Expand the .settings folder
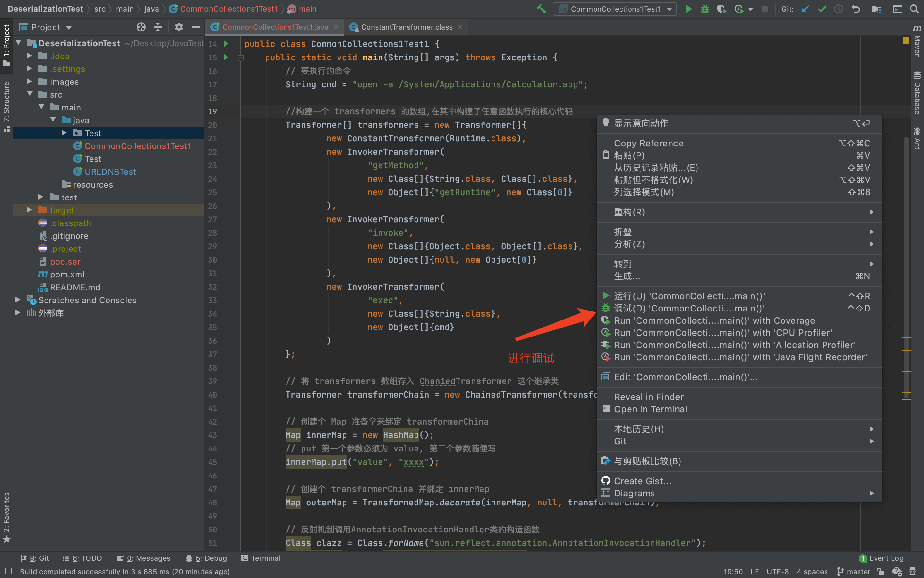This screenshot has width=924, height=578. (x=30, y=69)
